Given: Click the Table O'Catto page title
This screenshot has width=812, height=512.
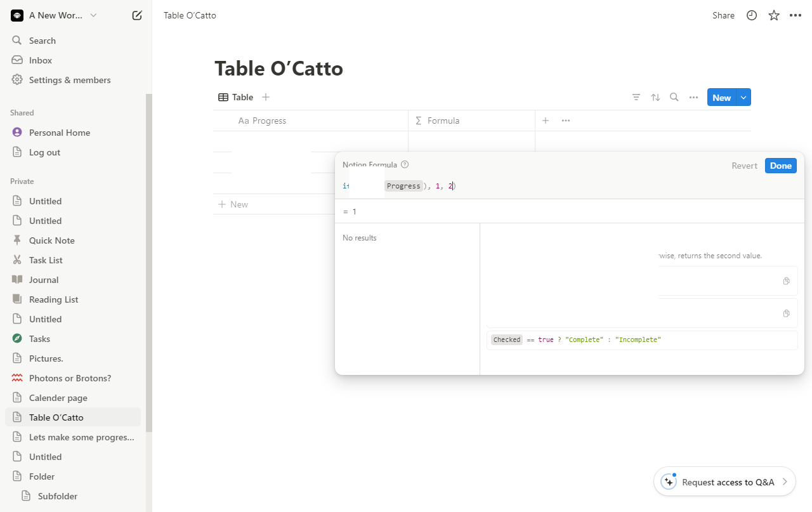Looking at the screenshot, I should pos(278,68).
